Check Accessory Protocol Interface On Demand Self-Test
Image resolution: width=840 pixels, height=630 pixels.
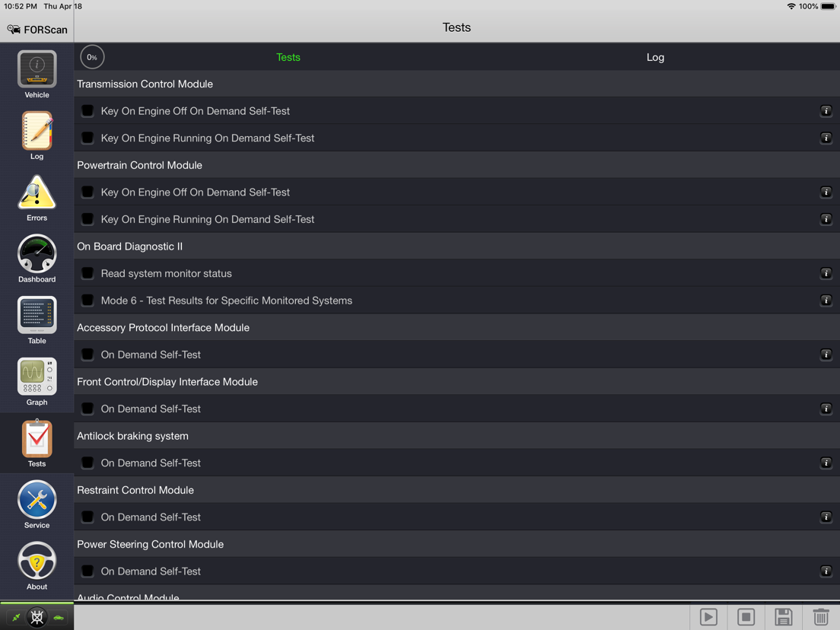coord(87,355)
